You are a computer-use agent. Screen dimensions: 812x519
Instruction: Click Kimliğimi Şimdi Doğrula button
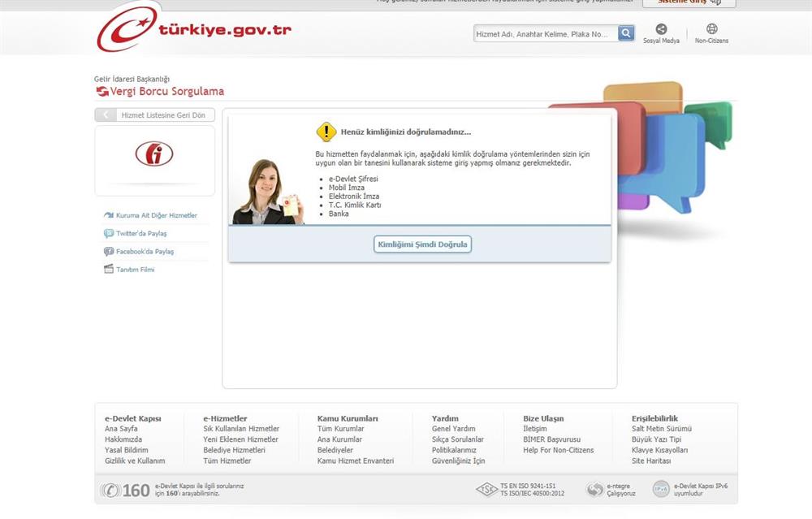coord(422,244)
